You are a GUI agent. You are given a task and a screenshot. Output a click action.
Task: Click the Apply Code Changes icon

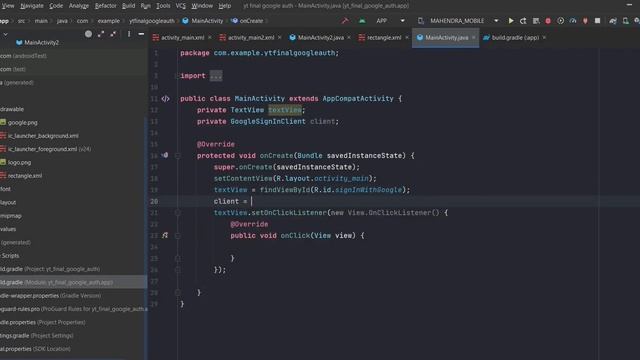[536, 20]
